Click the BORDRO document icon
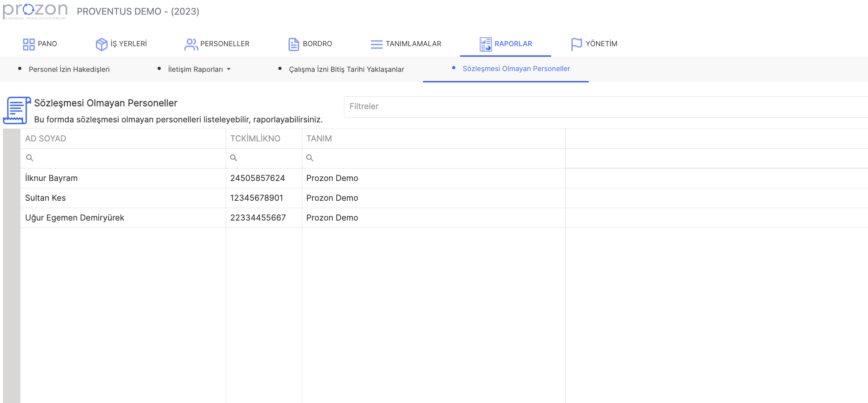 click(293, 44)
